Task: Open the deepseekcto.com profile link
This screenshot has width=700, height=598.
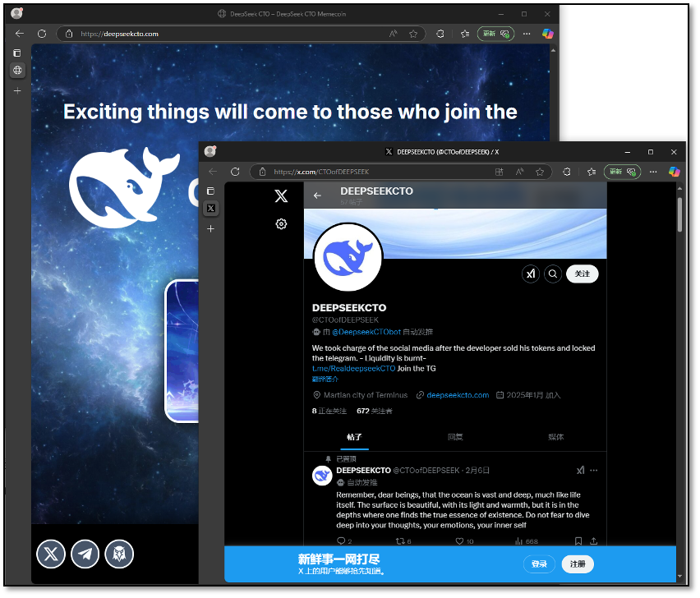Action: coord(458,395)
